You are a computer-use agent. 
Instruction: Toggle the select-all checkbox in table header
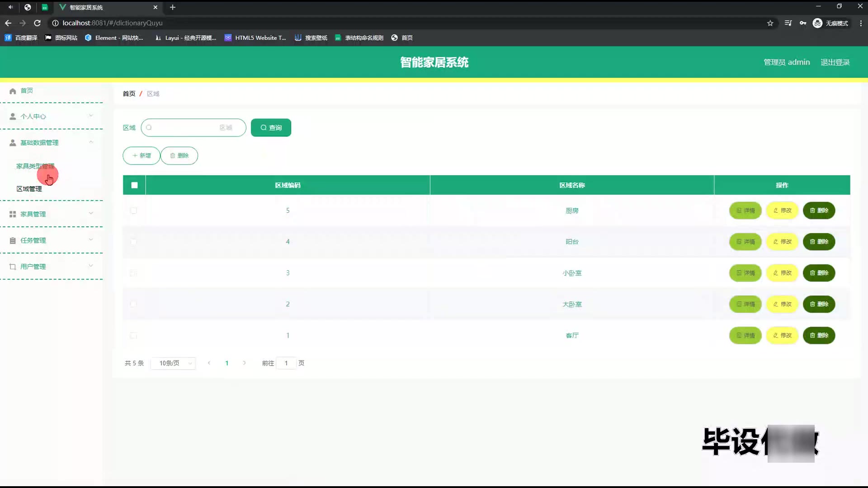(x=134, y=185)
